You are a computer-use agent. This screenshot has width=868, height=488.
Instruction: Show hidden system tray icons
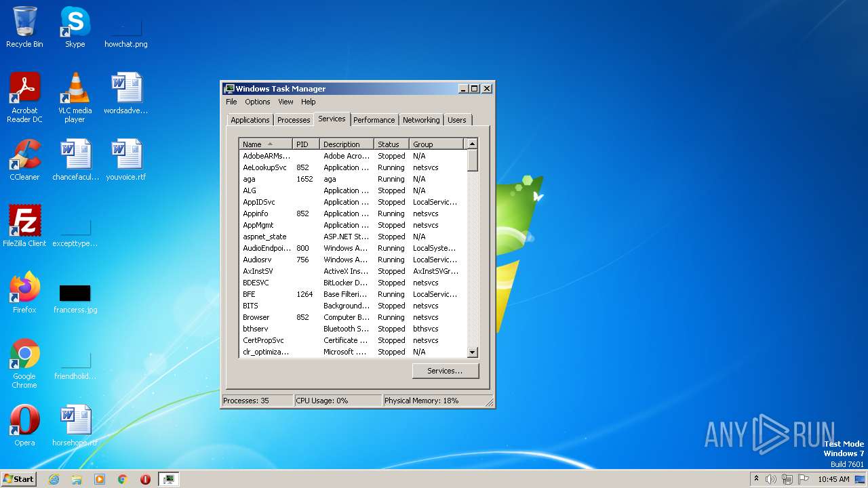[x=757, y=479]
